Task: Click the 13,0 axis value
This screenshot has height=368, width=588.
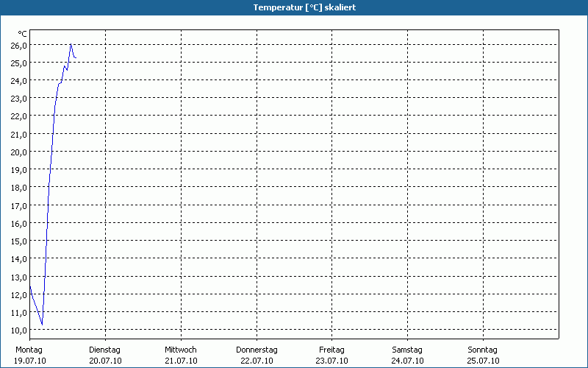Action: pos(19,277)
